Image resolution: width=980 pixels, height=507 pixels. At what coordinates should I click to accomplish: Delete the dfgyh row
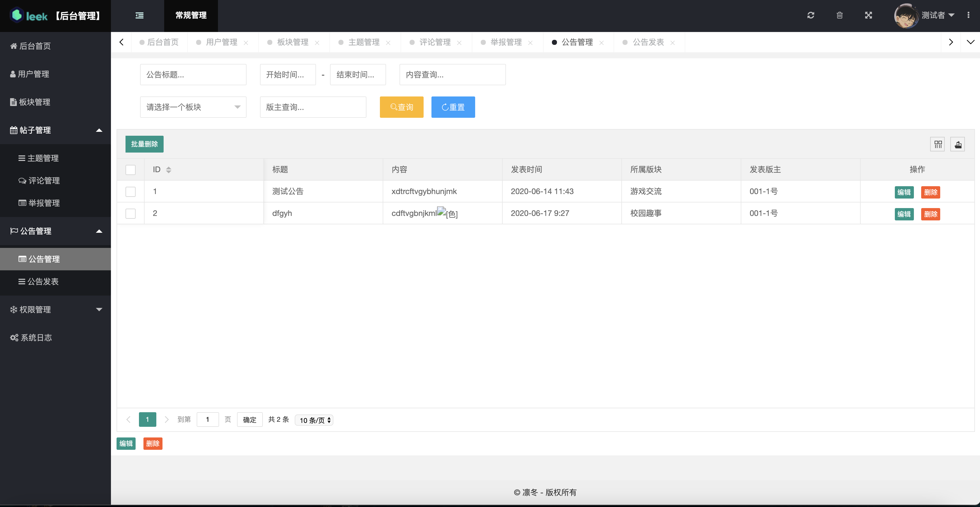coord(930,214)
